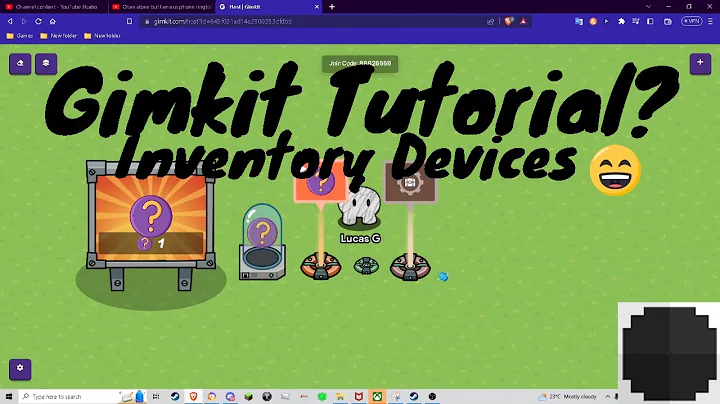Click the taskbar search box

click(85, 396)
